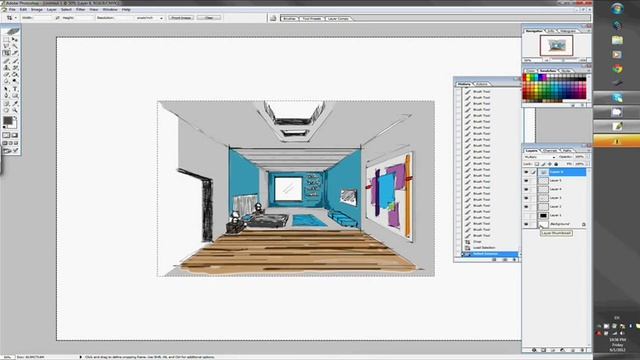Screen dimensions: 640x360
Task: Click the Front Image button
Action: pyautogui.click(x=181, y=18)
